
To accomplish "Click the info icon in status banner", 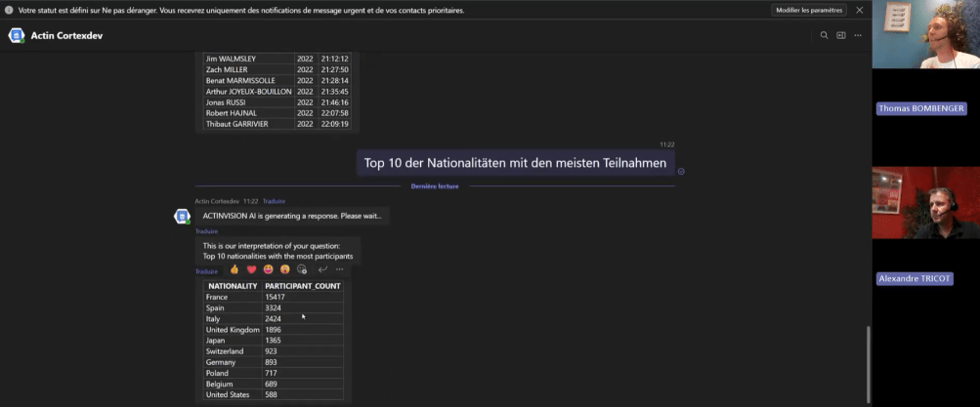I will coord(9,10).
